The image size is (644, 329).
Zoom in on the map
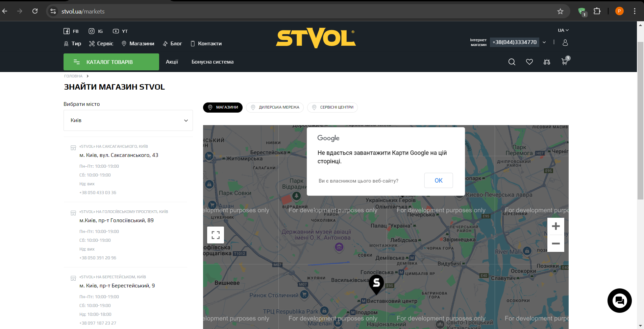point(556,226)
